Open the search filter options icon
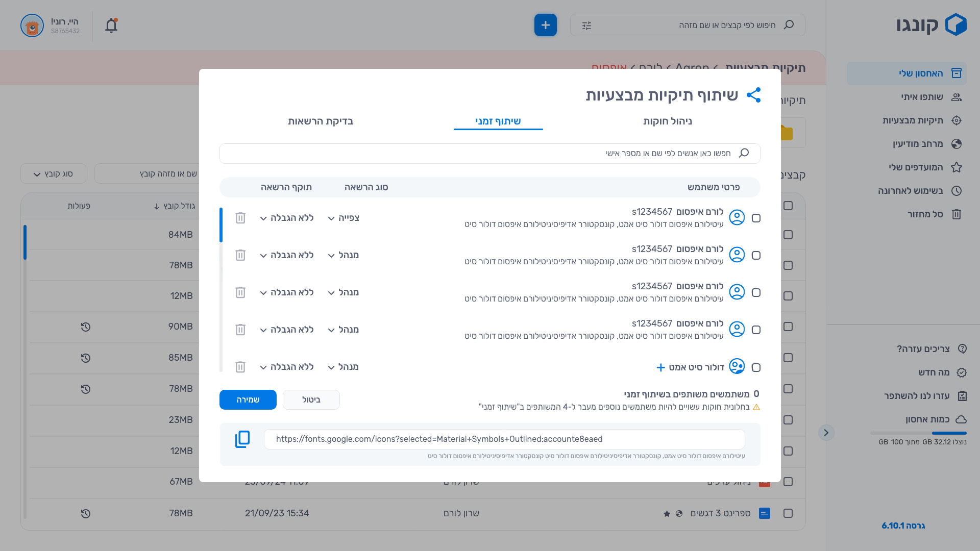Viewport: 980px width, 551px height. pos(586,24)
